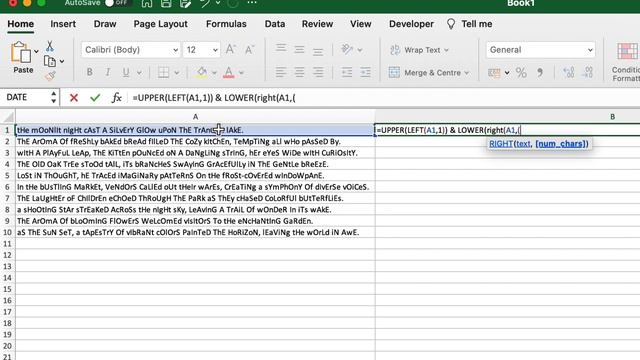Decrease font size with small A icon
The width and height of the screenshot is (640, 360).
[x=249, y=50]
